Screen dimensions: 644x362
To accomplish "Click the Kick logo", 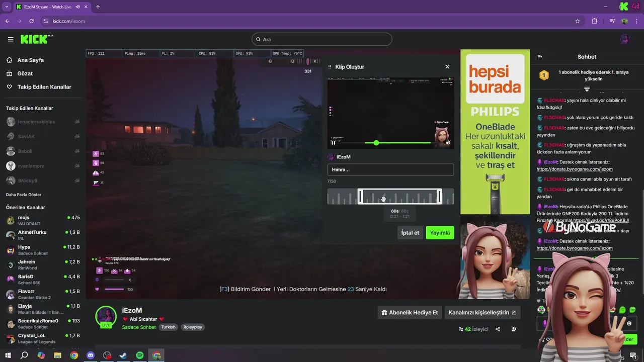I will pyautogui.click(x=37, y=39).
